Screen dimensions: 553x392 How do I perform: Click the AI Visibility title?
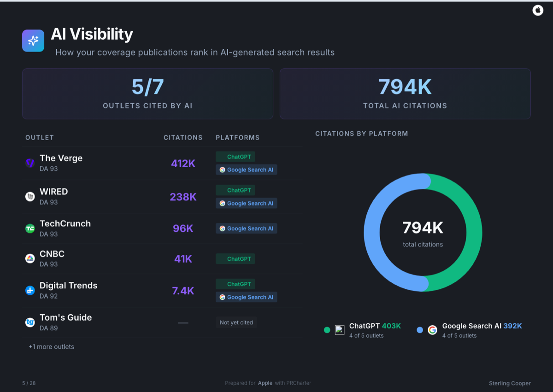click(92, 34)
